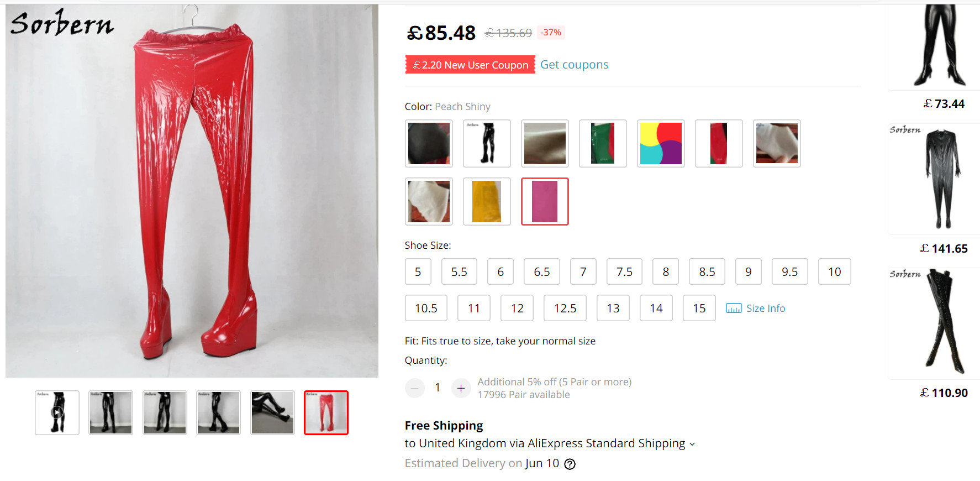Pick shoe size 15
Screen dimensions: 980x481
click(x=699, y=308)
